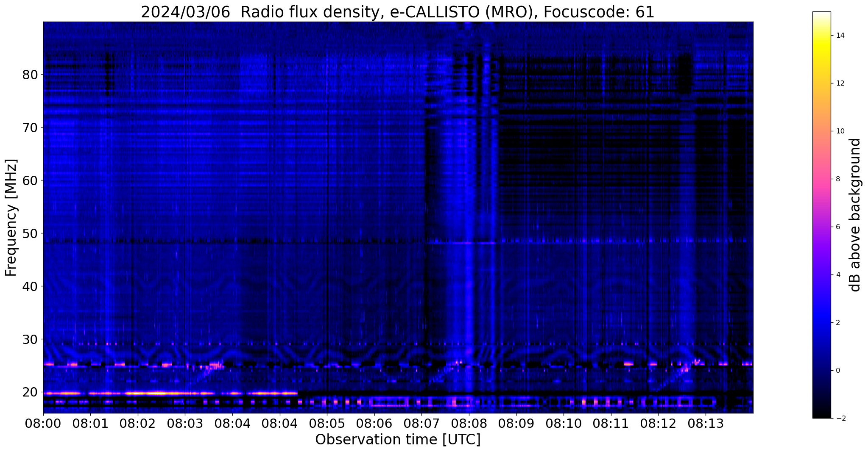Click the dB colorbar gradient strip
Screen dimensions: 868x452
[821, 215]
